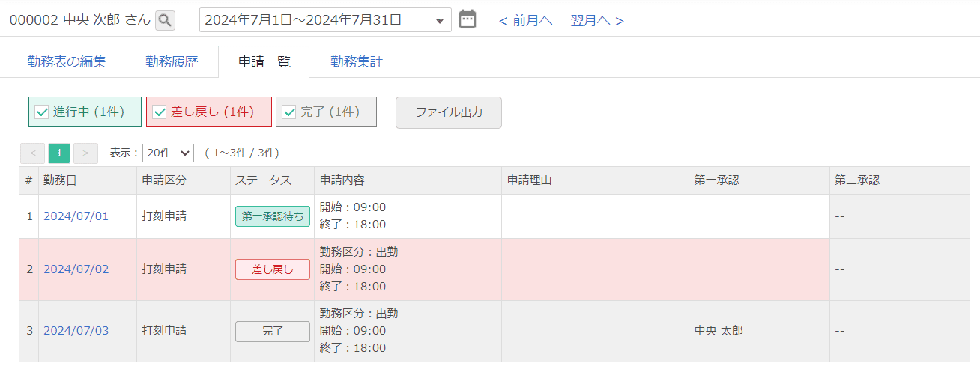Toggle the 差し戻し filter checkbox
Viewport: 980px width, 369px height.
point(160,112)
